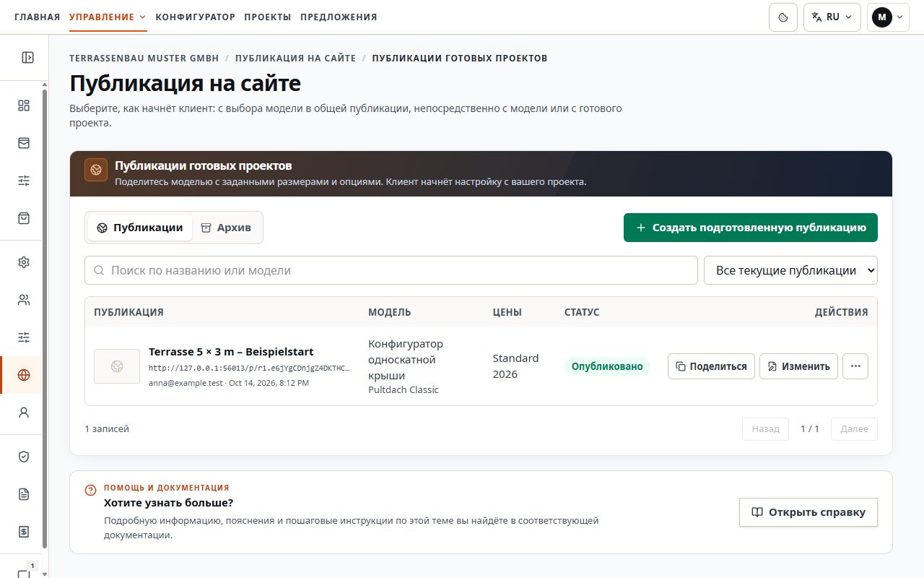Expand the Управление menu

pos(108,17)
